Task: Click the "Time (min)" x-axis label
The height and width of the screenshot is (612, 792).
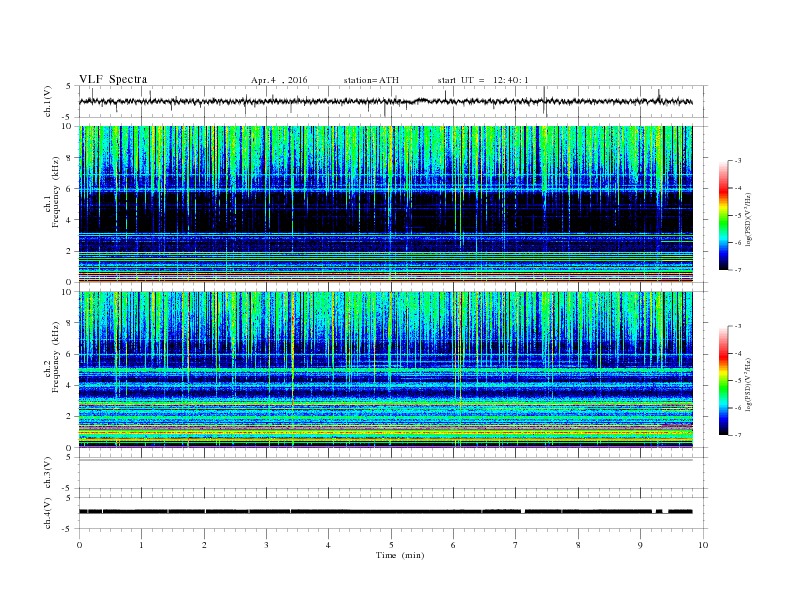Action: (x=400, y=555)
